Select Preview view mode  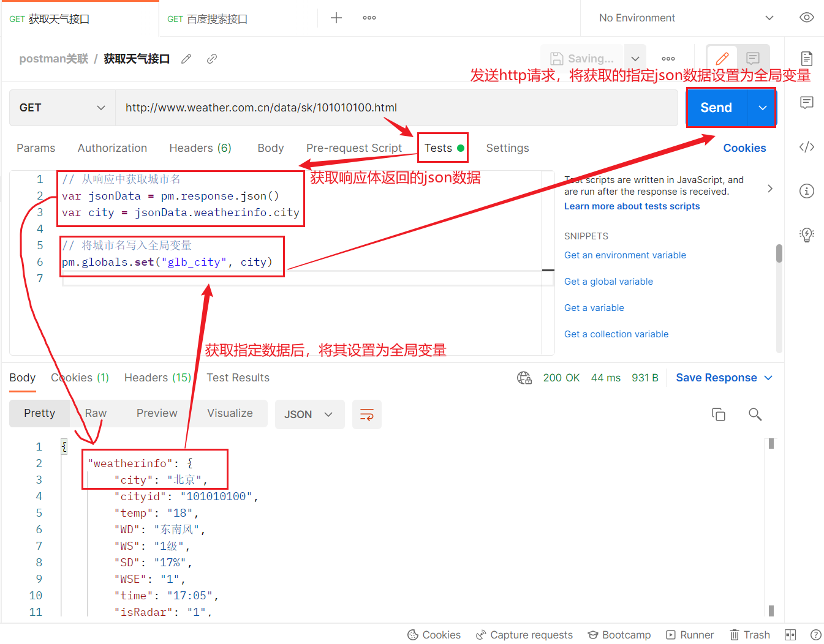(x=157, y=413)
